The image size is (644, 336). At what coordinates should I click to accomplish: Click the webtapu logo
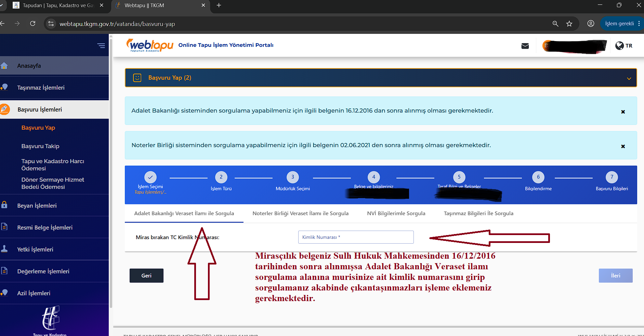point(150,45)
